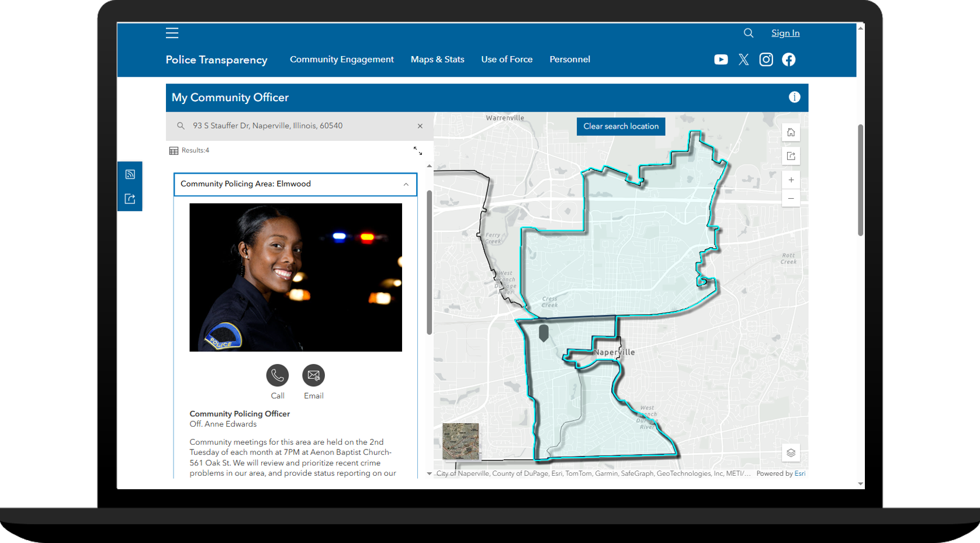
Task: Click the search location pin on map
Action: pos(544,333)
